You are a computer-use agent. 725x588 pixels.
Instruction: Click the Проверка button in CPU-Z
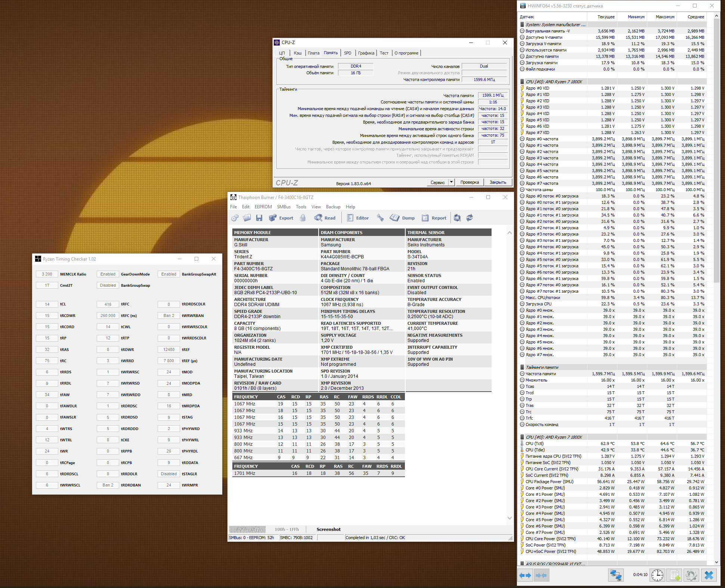tap(469, 182)
